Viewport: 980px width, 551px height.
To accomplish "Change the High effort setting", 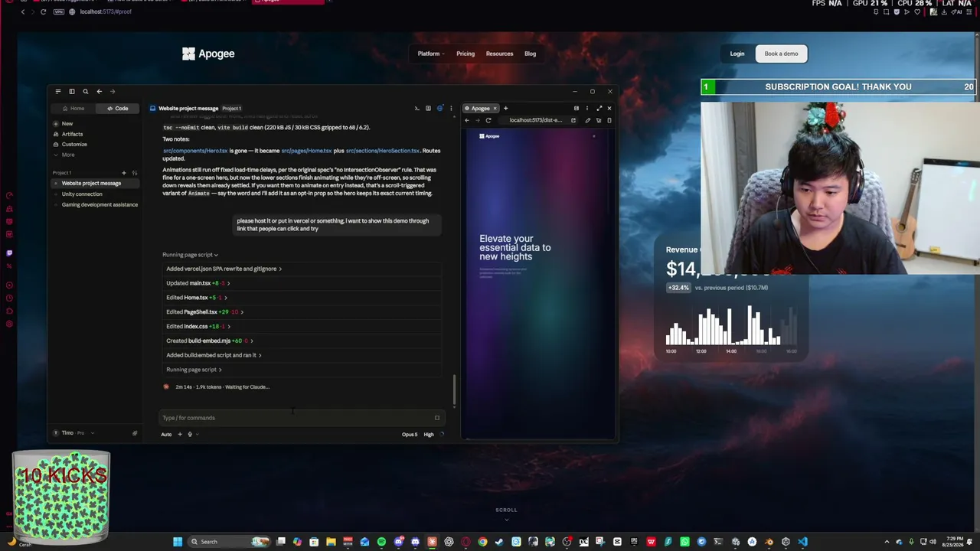I will [x=429, y=435].
